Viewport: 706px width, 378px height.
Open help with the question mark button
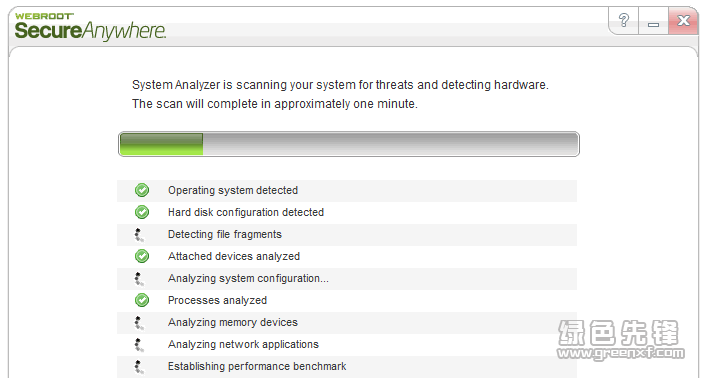coord(624,20)
